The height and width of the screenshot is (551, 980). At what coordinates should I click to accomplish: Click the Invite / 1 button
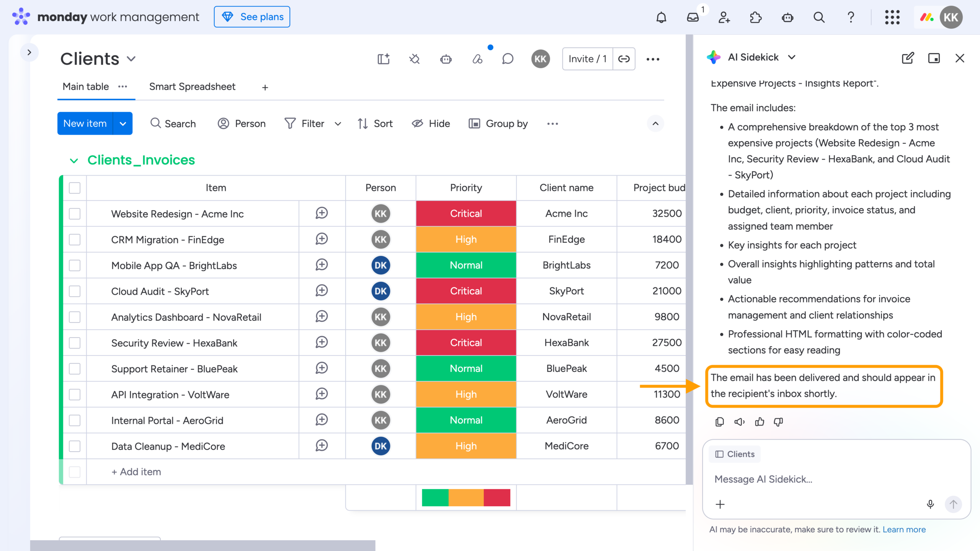tap(588, 59)
